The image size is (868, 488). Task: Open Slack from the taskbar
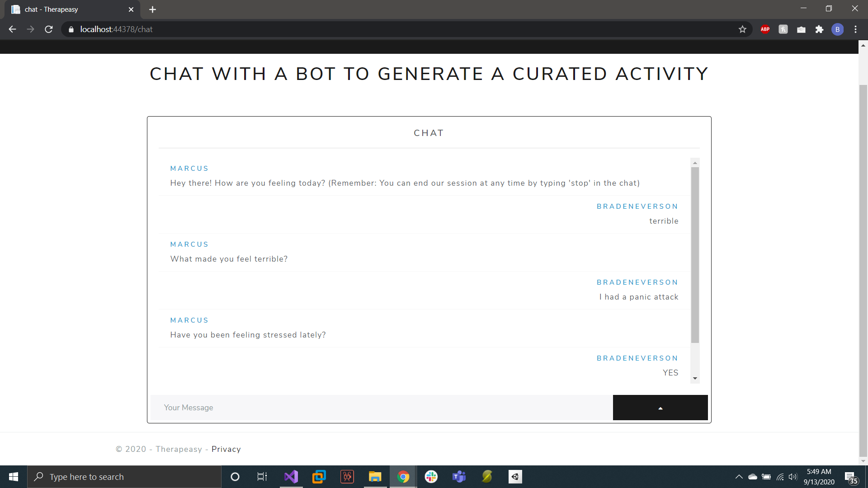[x=431, y=477]
